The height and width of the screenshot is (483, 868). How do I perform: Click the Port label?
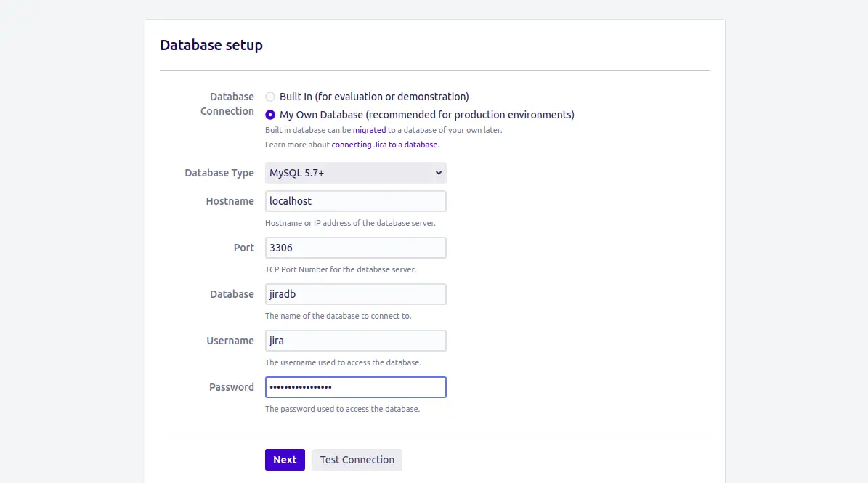[x=243, y=248]
